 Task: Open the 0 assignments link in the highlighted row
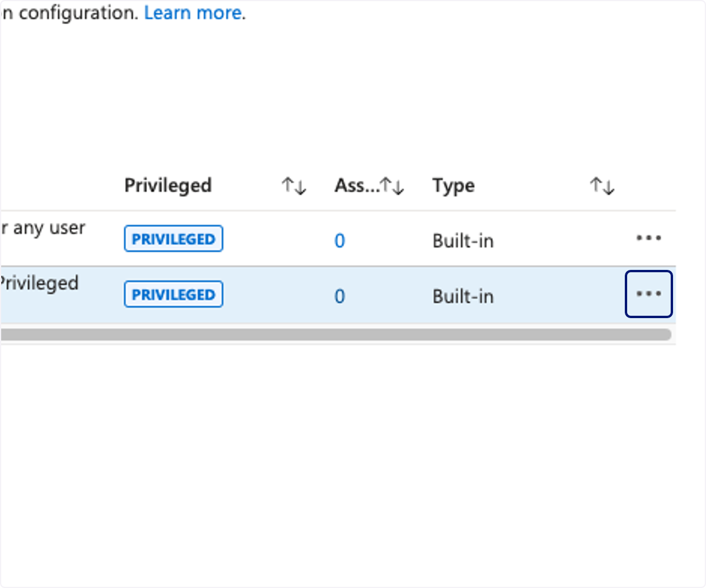(339, 296)
